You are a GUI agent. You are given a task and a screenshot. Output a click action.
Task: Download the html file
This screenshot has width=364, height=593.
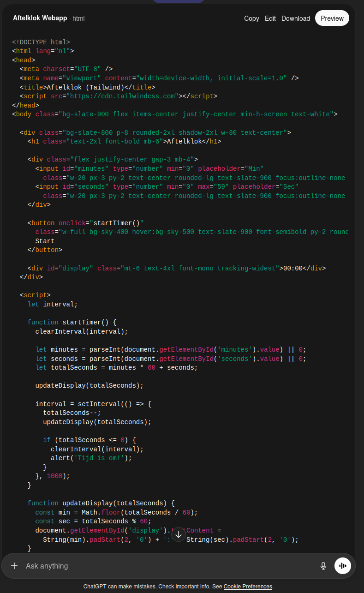(x=296, y=18)
